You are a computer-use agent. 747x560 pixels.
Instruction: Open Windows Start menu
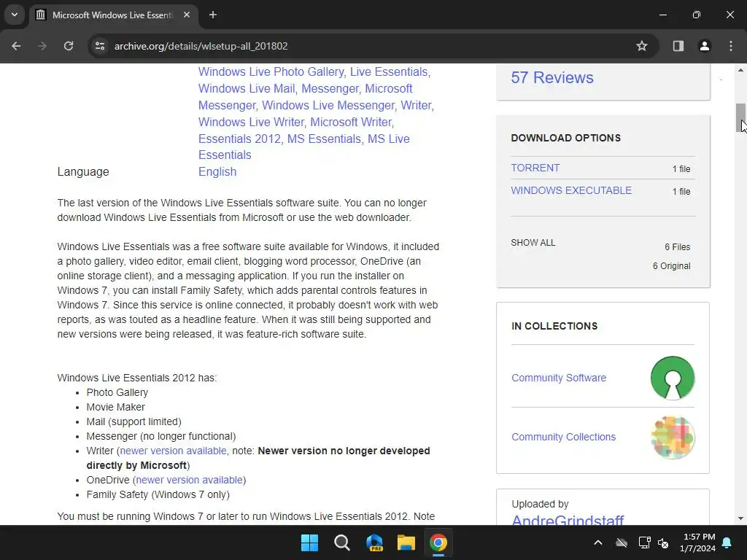(x=309, y=542)
